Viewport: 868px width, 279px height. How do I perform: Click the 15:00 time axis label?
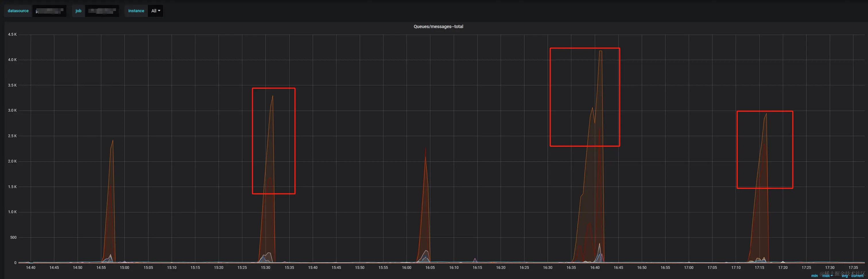(x=125, y=268)
